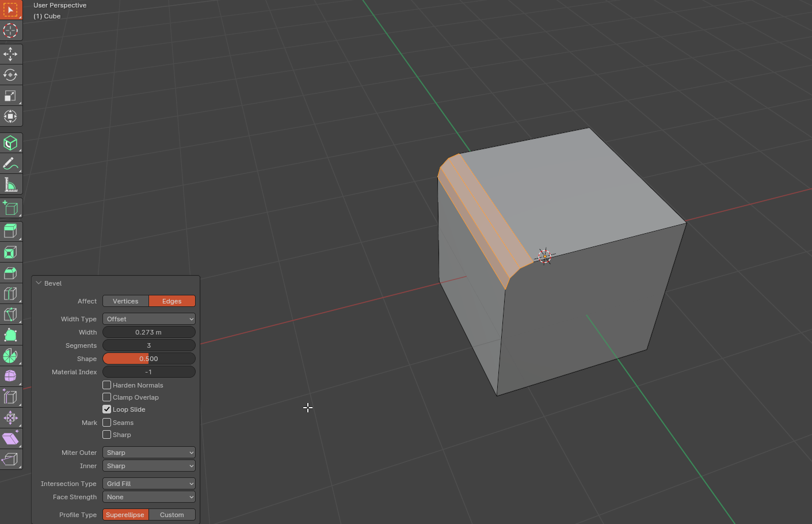Viewport: 812px width, 524px height.
Task: Set Profile Type to Custom
Action: (171, 515)
